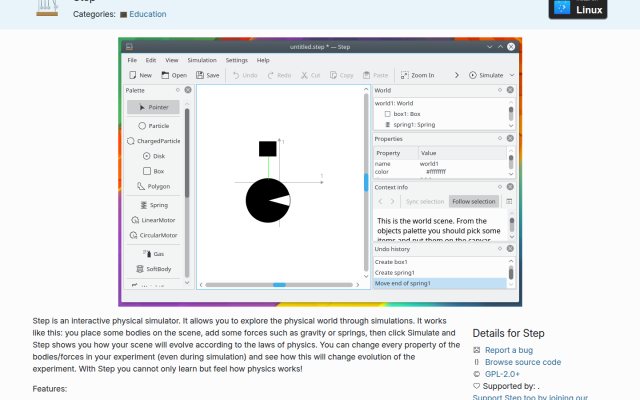Pick the CircularMotor tool

(153, 235)
